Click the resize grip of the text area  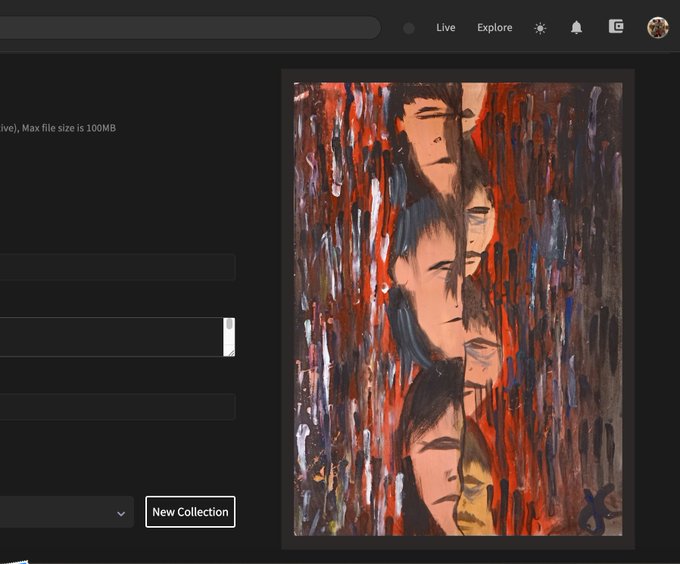(231, 352)
